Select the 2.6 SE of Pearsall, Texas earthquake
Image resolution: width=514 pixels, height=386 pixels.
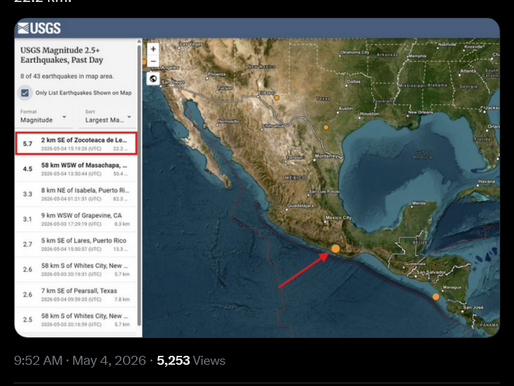pyautogui.click(x=76, y=294)
